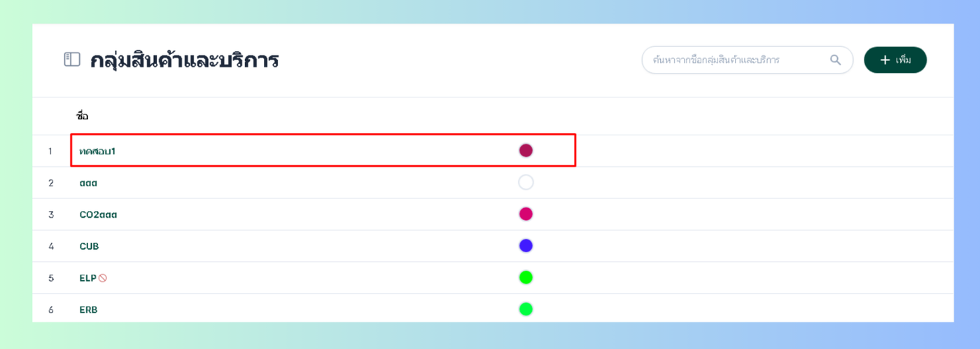Click the empty white color circle in row 2
The height and width of the screenshot is (349, 980).
[526, 182]
